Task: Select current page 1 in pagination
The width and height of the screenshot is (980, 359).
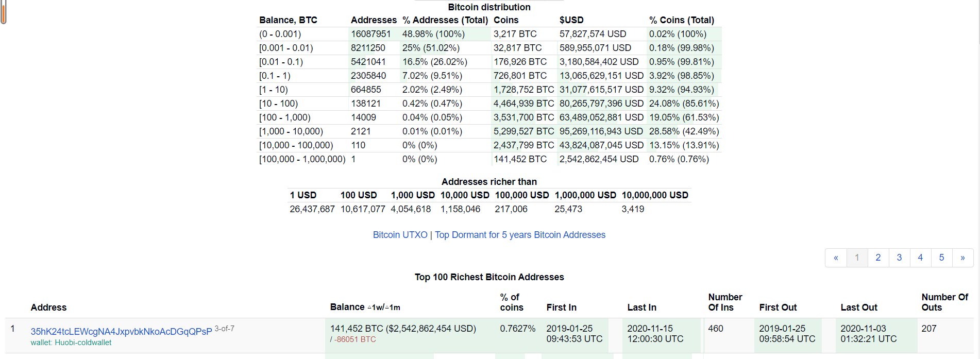Action: click(857, 258)
